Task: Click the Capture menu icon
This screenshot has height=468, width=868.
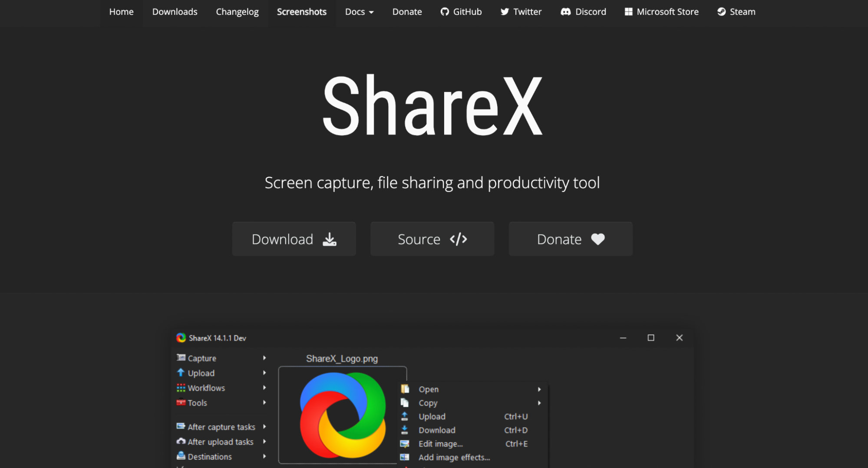Action: [181, 358]
